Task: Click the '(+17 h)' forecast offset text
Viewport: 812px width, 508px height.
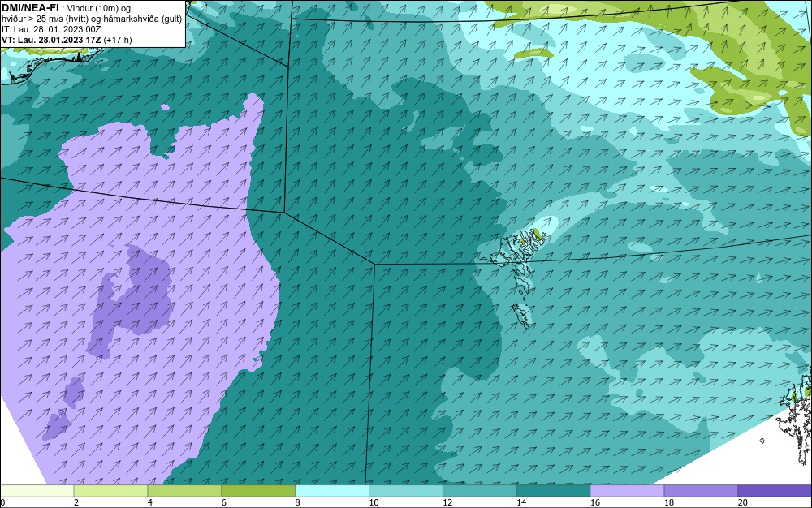Action: pos(118,40)
